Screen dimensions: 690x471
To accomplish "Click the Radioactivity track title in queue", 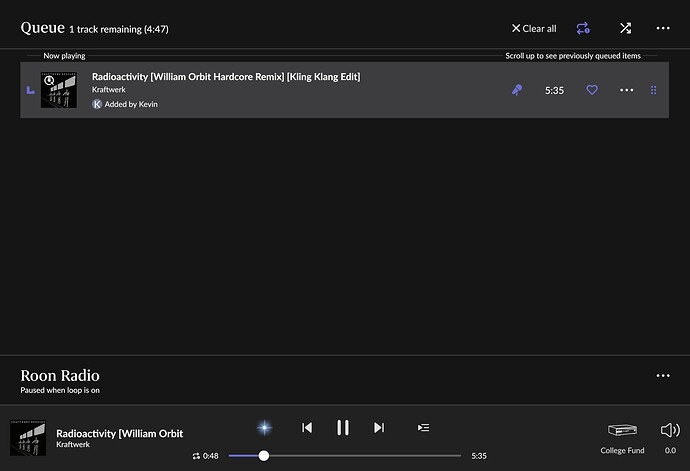I will pos(226,77).
